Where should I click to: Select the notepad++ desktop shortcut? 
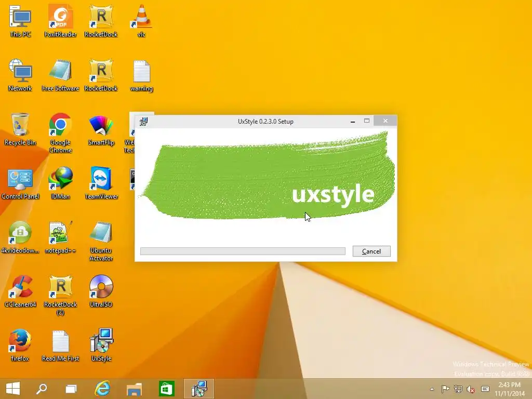[60, 237]
